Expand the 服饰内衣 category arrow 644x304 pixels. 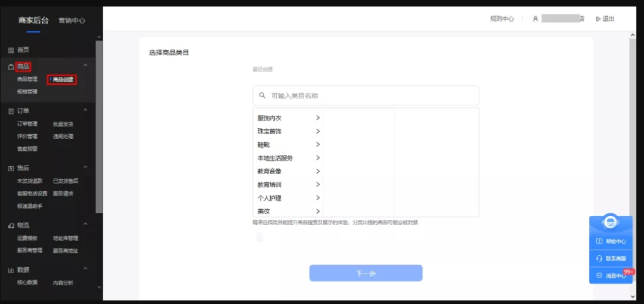[317, 118]
